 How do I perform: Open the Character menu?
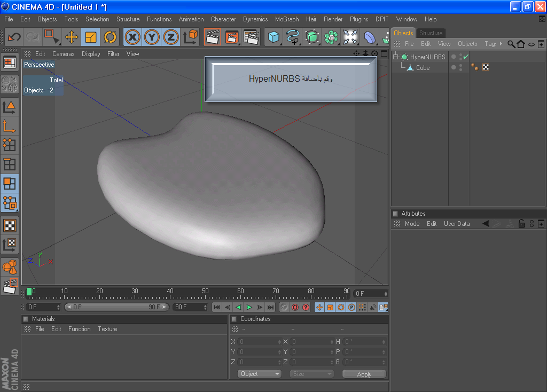point(223,19)
